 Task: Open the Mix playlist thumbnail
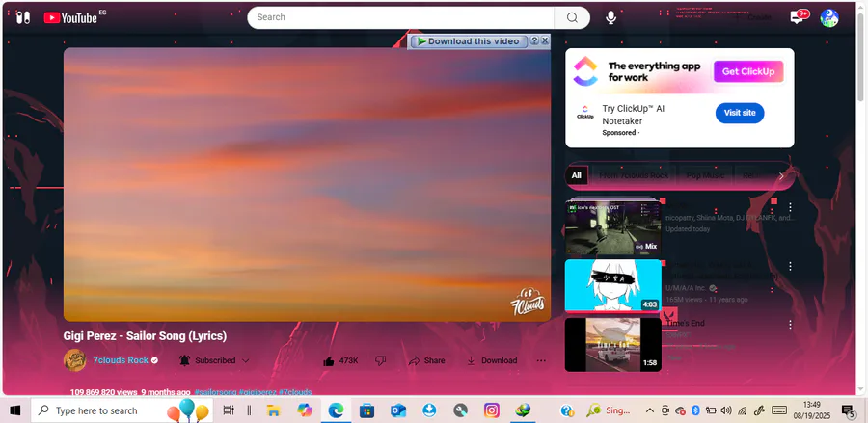(x=612, y=227)
